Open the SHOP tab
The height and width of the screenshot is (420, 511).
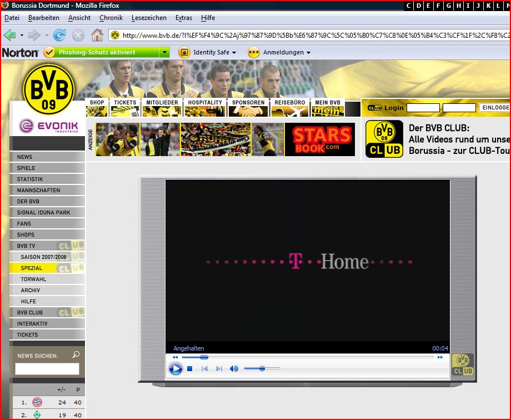click(x=97, y=107)
